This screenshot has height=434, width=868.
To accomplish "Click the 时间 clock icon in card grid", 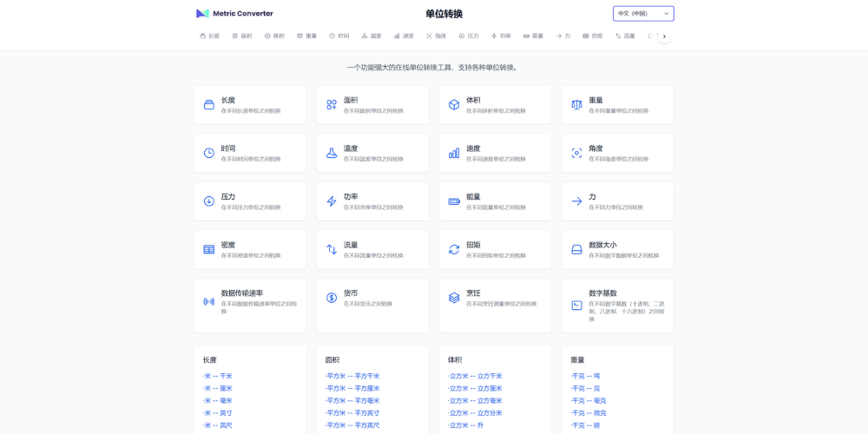I will (x=209, y=153).
